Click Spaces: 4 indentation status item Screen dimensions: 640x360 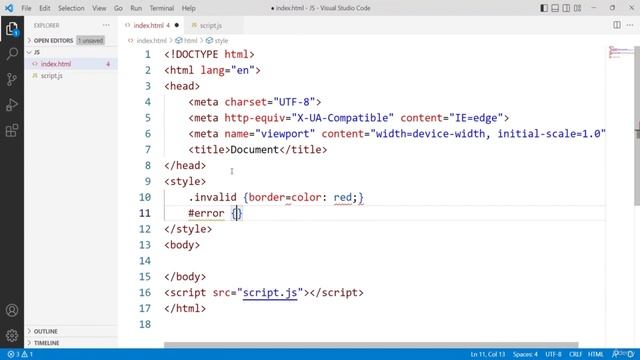(x=525, y=354)
